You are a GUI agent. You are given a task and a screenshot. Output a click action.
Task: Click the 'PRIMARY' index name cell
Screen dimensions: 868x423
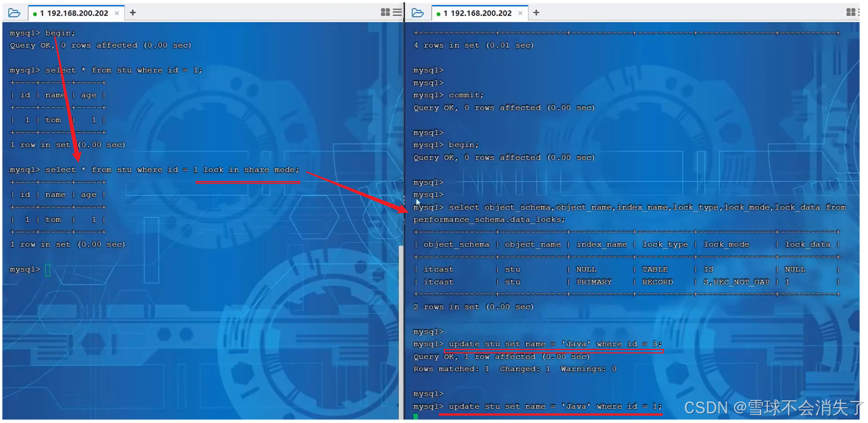[x=594, y=282]
